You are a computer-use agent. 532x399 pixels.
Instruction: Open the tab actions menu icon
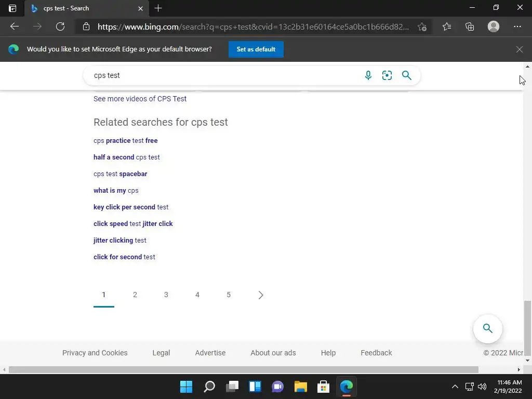click(x=12, y=8)
